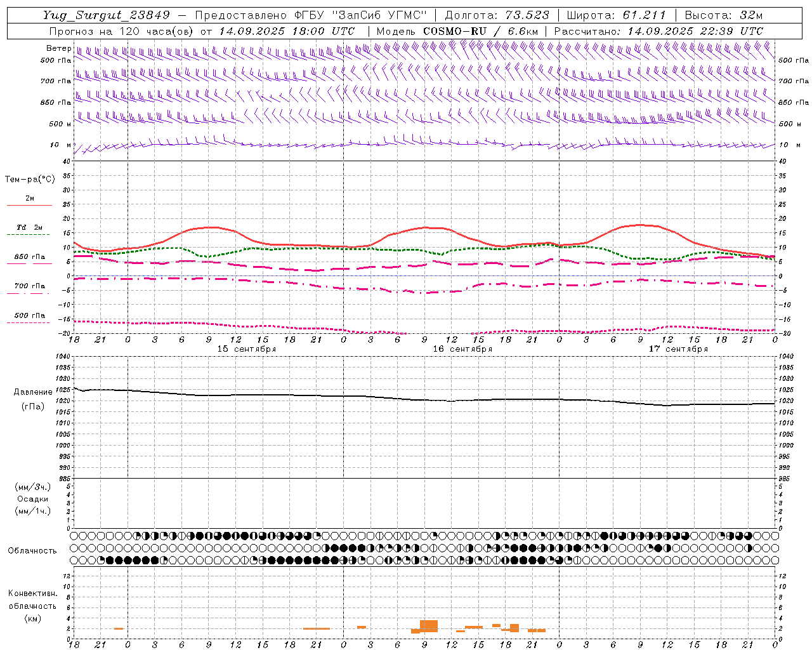
Task: Click the station title Yug_Surgut_23849
Action: tap(107, 15)
